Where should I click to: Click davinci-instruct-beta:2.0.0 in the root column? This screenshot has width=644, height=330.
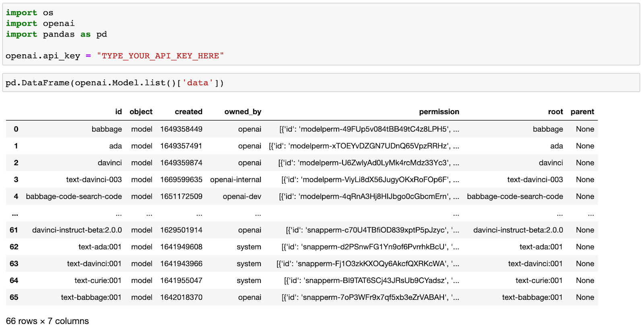[518, 230]
